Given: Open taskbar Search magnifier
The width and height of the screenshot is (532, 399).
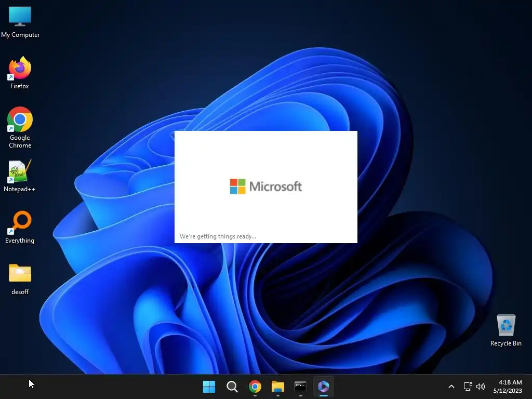Looking at the screenshot, I should [x=232, y=387].
